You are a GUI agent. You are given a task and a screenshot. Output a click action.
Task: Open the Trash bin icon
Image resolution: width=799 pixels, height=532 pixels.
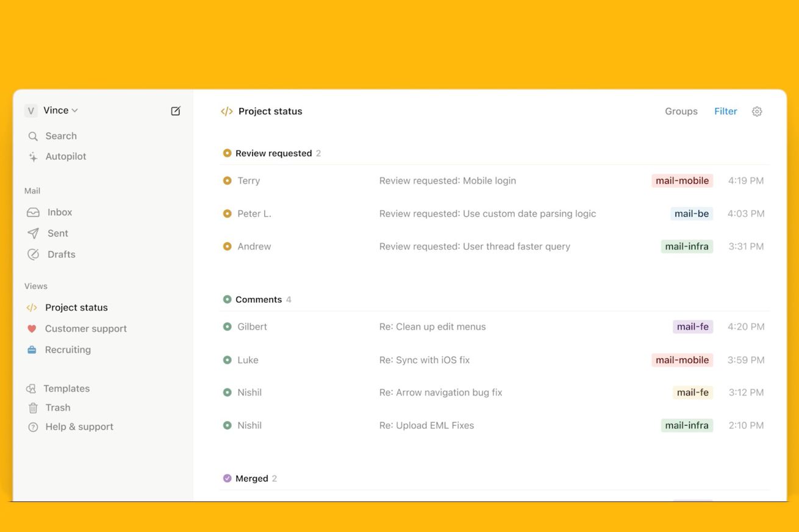click(33, 408)
